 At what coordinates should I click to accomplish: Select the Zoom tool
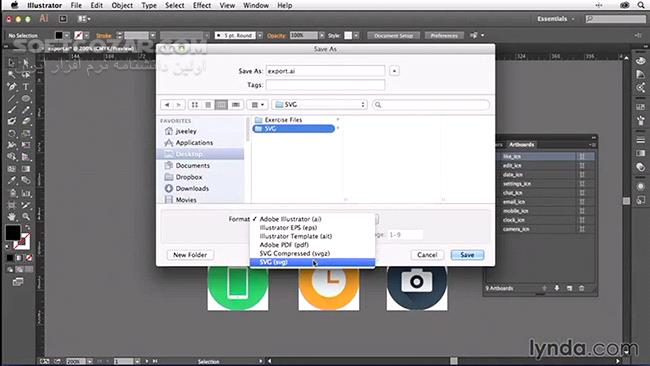(x=26, y=216)
